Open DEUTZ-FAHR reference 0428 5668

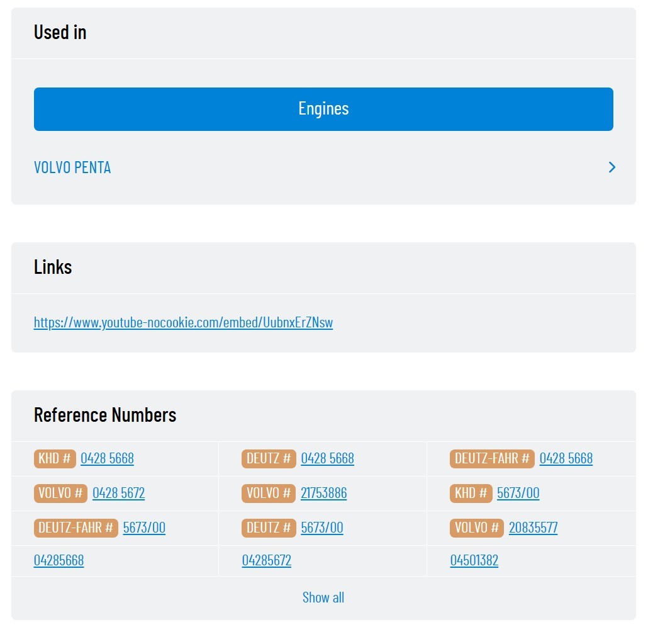pos(566,458)
